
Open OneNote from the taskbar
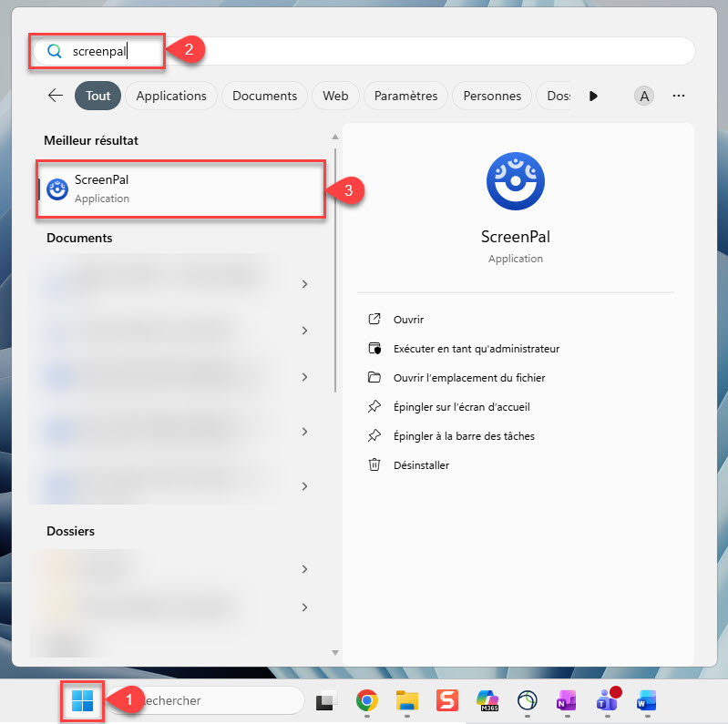567,701
